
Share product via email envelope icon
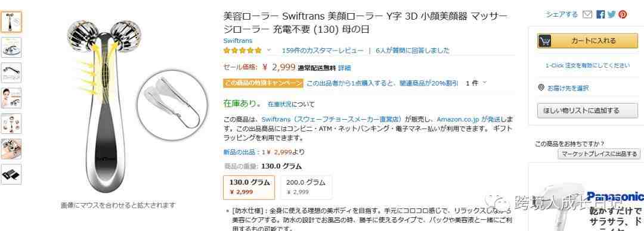coord(587,14)
